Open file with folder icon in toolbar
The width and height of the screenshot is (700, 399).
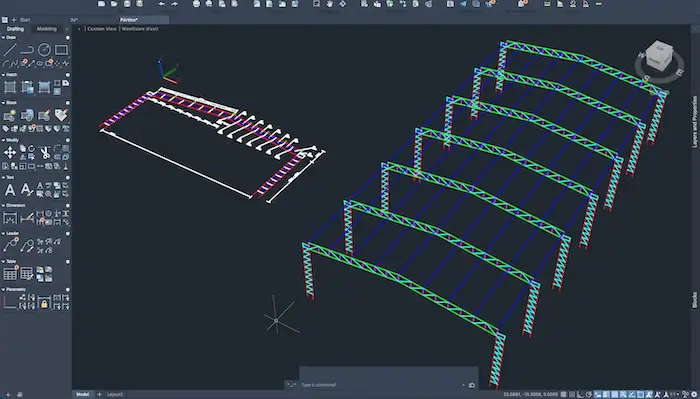coord(114,4)
